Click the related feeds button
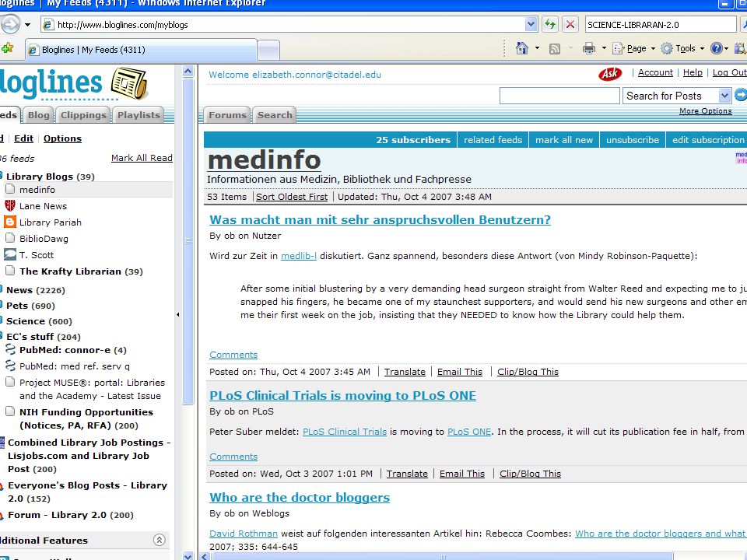Screen dimensions: 747x560 coord(493,139)
